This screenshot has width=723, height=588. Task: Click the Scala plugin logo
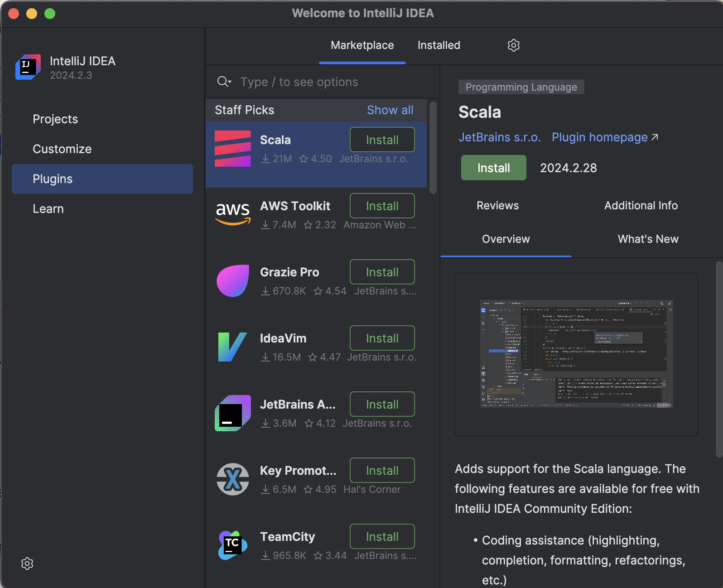(232, 149)
